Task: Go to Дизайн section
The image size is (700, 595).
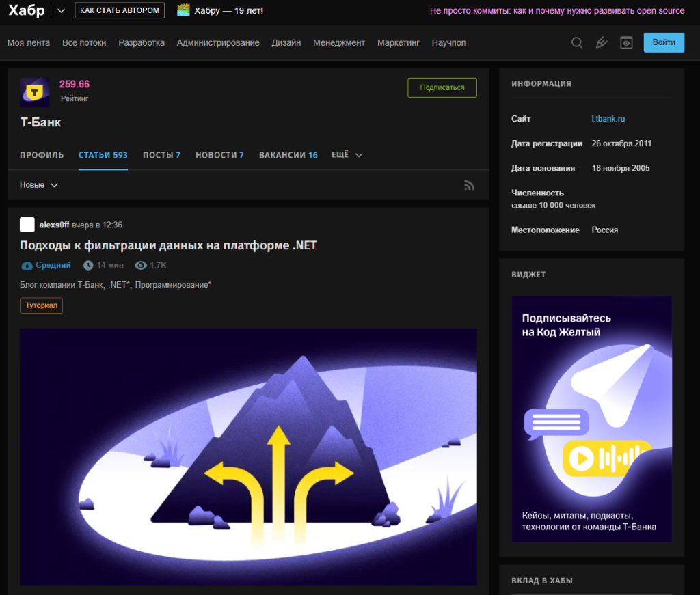Action: (286, 43)
